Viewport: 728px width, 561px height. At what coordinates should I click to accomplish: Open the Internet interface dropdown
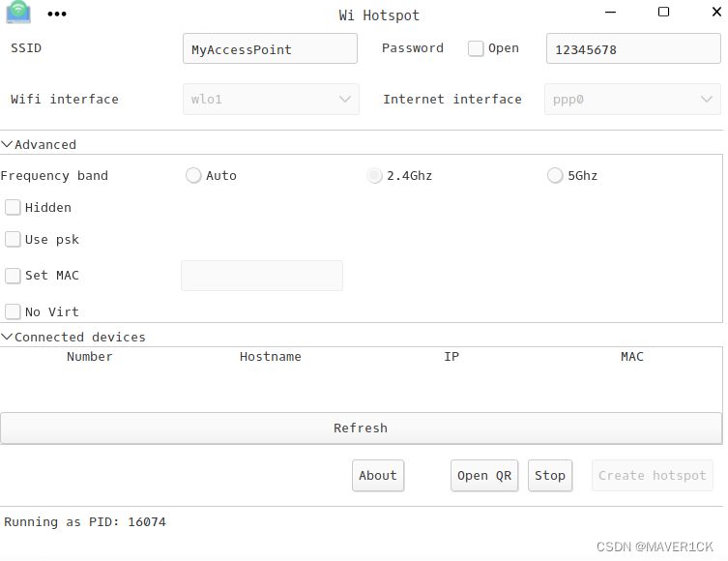click(632, 99)
